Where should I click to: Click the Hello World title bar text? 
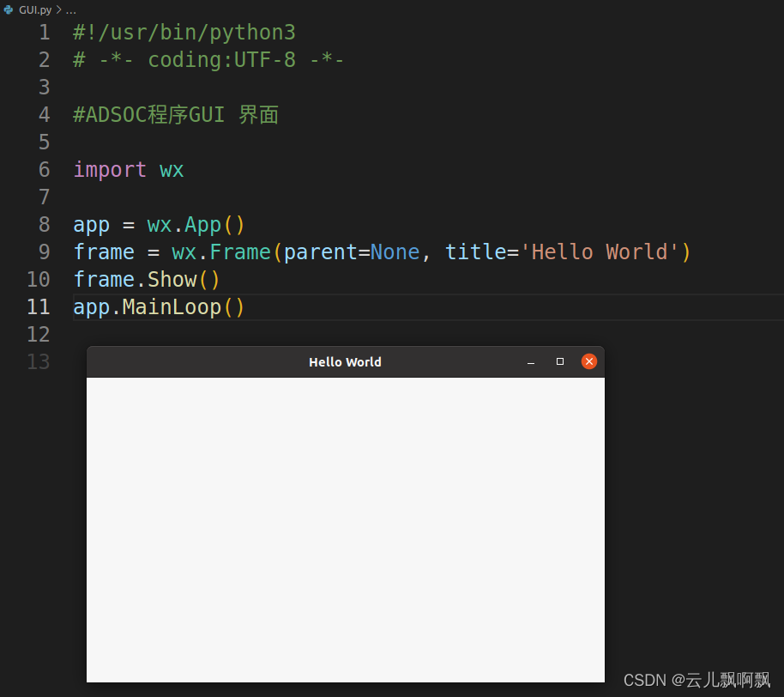(x=345, y=361)
